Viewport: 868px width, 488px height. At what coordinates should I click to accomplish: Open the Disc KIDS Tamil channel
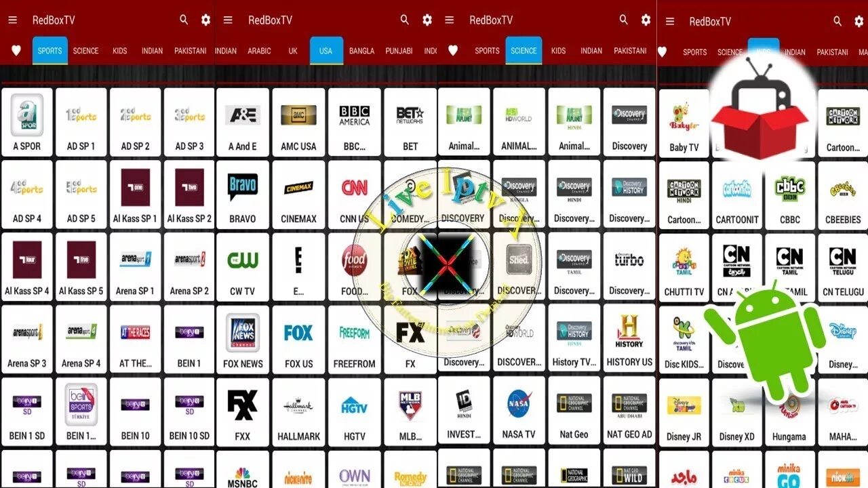pyautogui.click(x=684, y=342)
